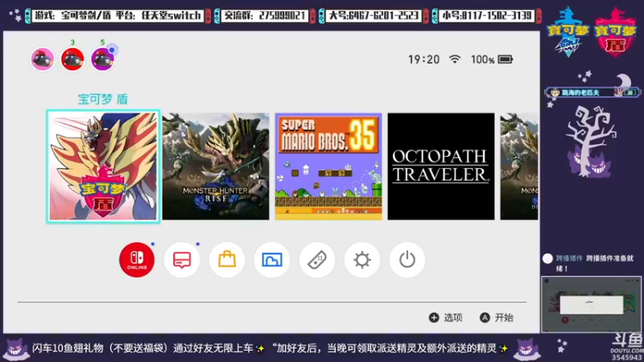Click the 游戏: 宝可梦剑/盾 banner text
Viewport: 644px width, 362px height.
[118, 15]
